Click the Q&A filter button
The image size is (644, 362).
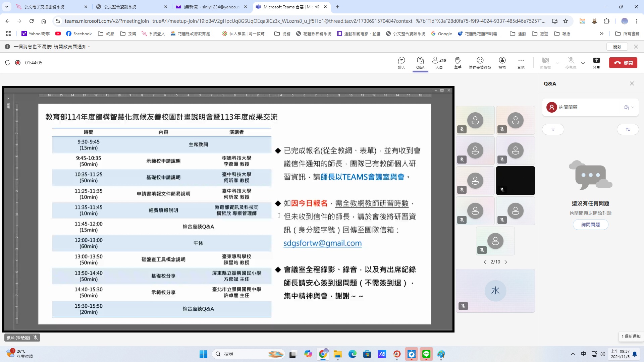pos(553,129)
